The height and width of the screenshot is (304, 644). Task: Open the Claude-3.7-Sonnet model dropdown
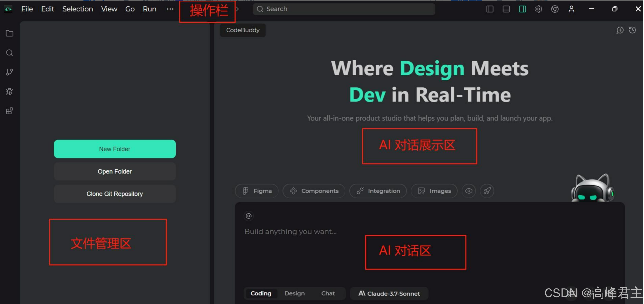(x=389, y=294)
